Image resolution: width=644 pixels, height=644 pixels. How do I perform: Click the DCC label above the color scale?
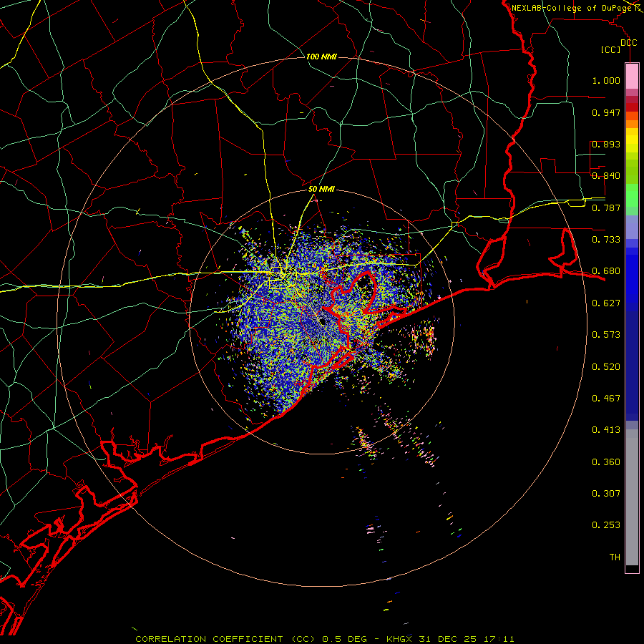pyautogui.click(x=628, y=43)
